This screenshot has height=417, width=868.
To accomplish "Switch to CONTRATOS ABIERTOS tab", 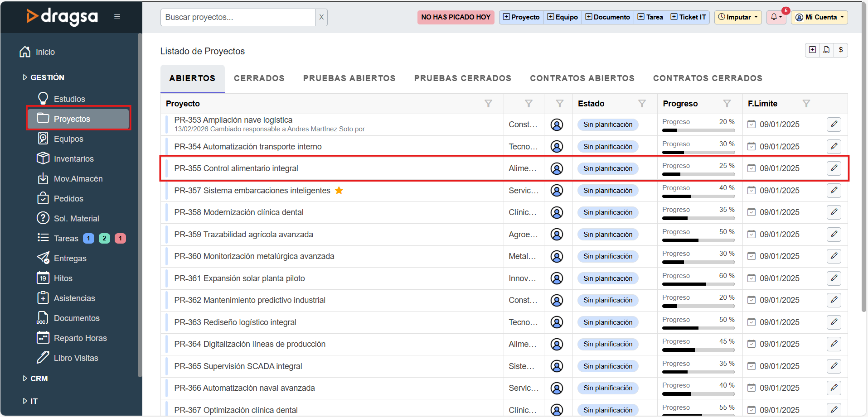I will 582,78.
